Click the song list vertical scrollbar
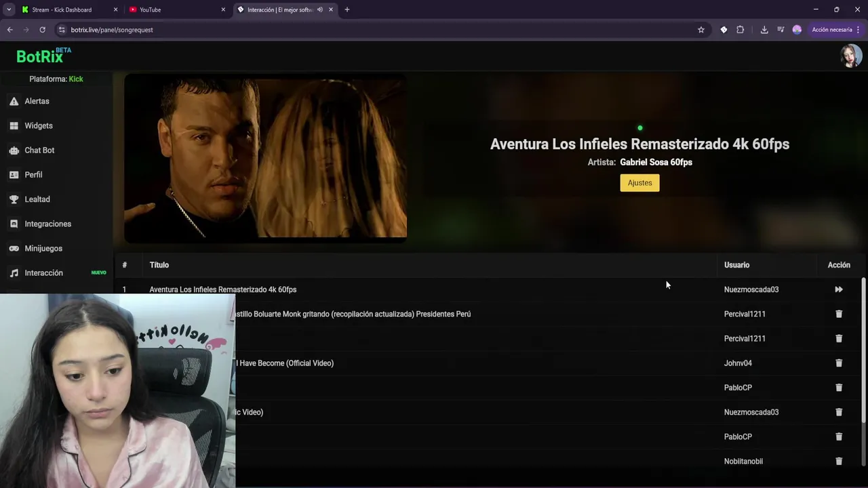 (x=863, y=350)
